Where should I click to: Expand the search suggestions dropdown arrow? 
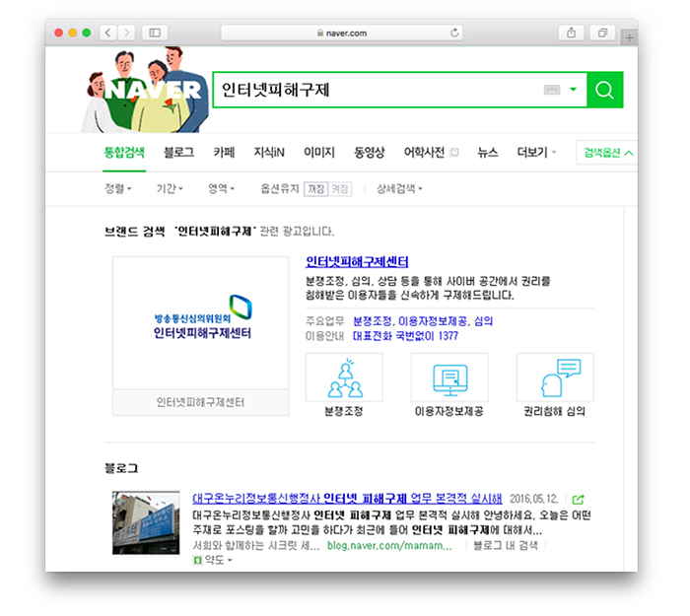(x=573, y=90)
